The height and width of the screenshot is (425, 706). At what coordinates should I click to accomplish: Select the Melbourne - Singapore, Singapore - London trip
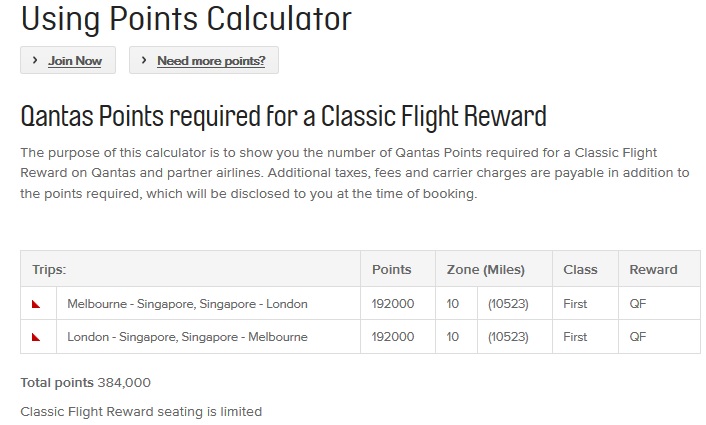(187, 304)
